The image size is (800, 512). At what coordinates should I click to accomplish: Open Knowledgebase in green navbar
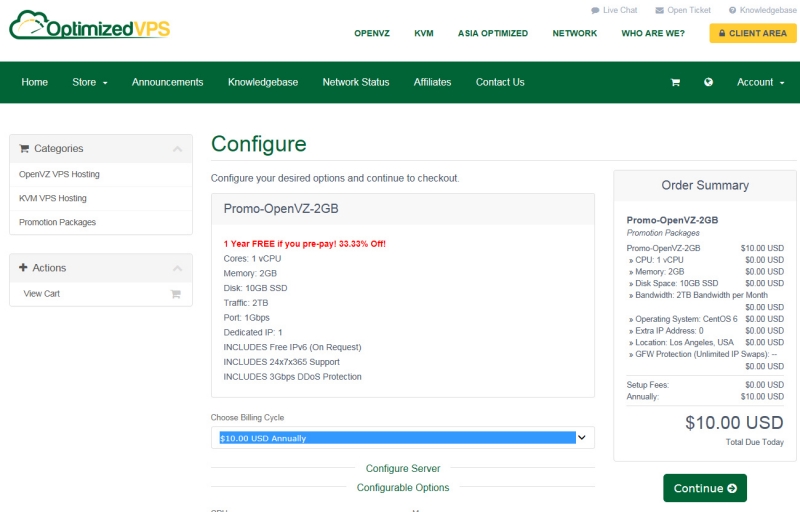click(263, 82)
